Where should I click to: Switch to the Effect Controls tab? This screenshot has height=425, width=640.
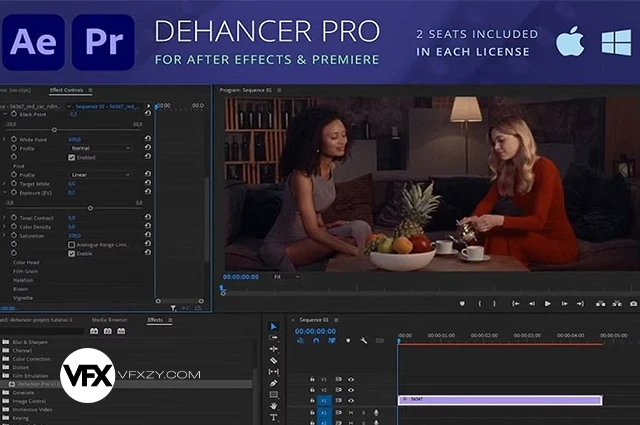pyautogui.click(x=66, y=90)
